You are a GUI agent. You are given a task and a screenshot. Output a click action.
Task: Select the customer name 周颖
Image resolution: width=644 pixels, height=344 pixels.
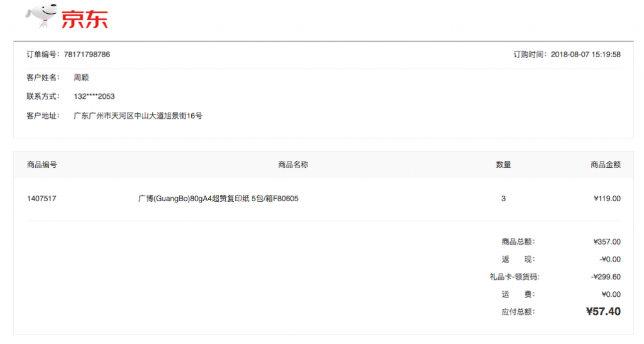(81, 77)
